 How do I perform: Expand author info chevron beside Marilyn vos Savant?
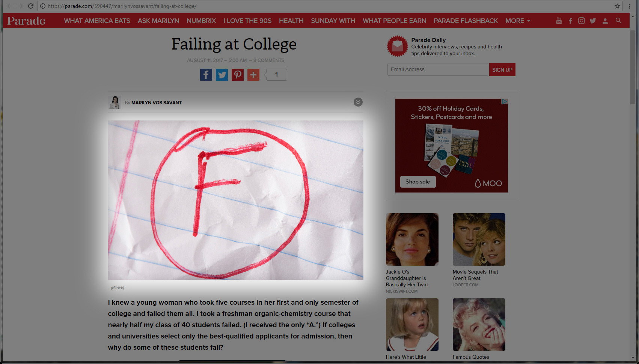pyautogui.click(x=358, y=102)
